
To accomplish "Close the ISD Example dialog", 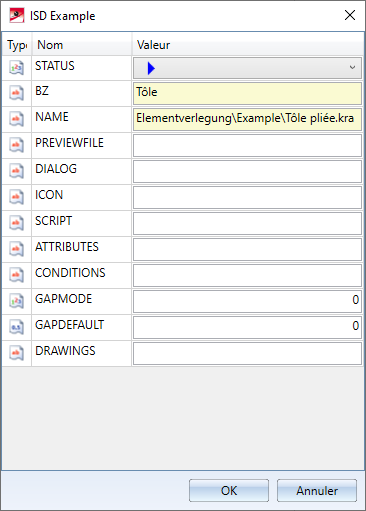I will (350, 15).
